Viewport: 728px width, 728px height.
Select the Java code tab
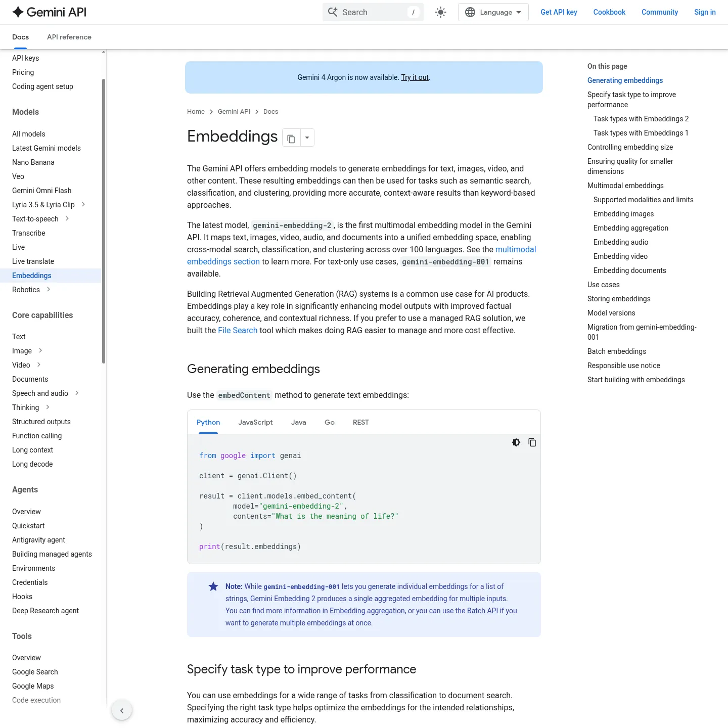(x=299, y=422)
